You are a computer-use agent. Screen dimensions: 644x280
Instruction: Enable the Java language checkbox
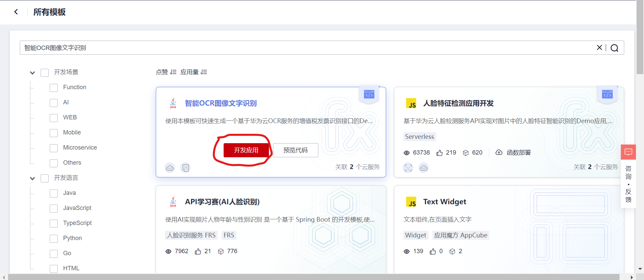point(54,193)
